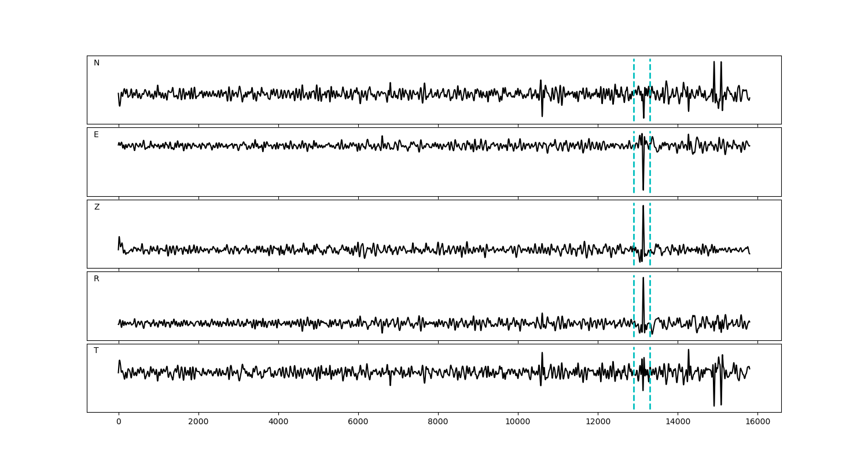This screenshot has height=463, width=868.
Task: Select the 6000 x-axis tick label
Action: point(358,422)
